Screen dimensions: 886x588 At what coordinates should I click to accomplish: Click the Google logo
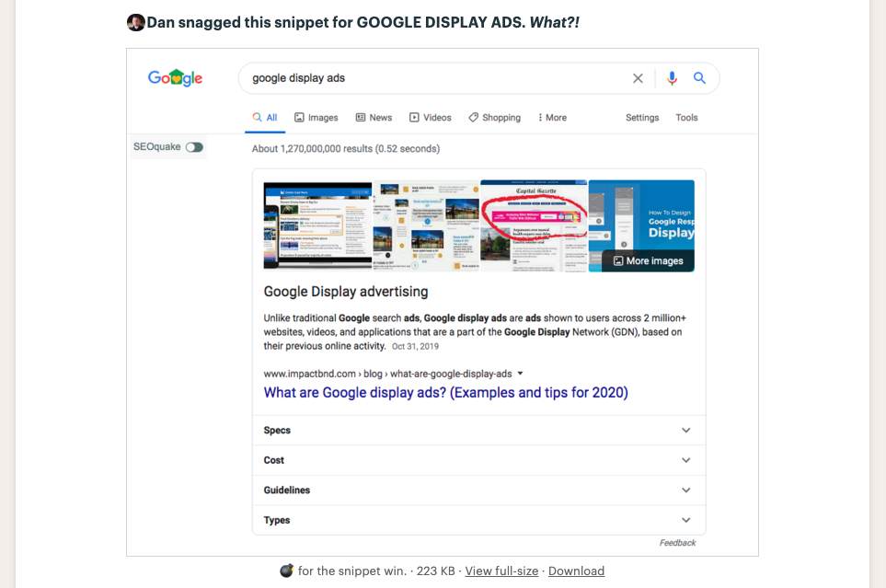(x=175, y=77)
